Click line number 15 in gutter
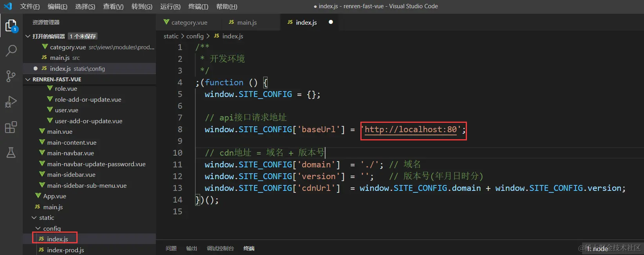 [x=177, y=212]
